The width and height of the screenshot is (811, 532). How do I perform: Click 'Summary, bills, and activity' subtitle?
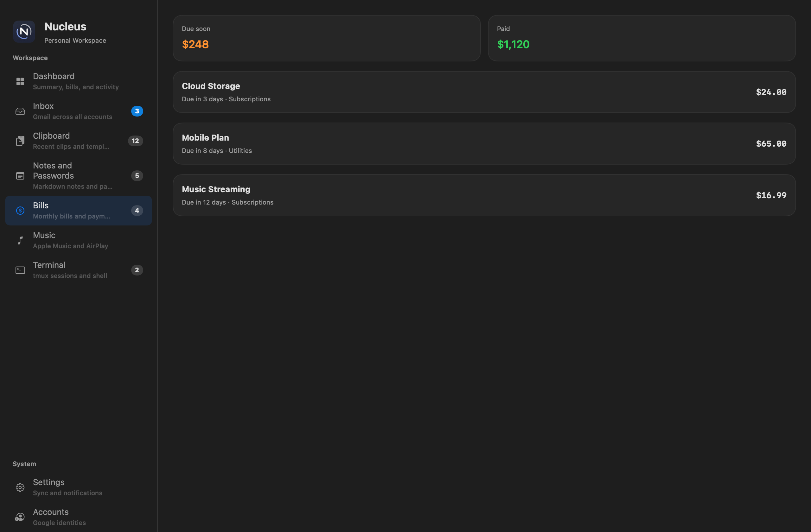pos(76,87)
